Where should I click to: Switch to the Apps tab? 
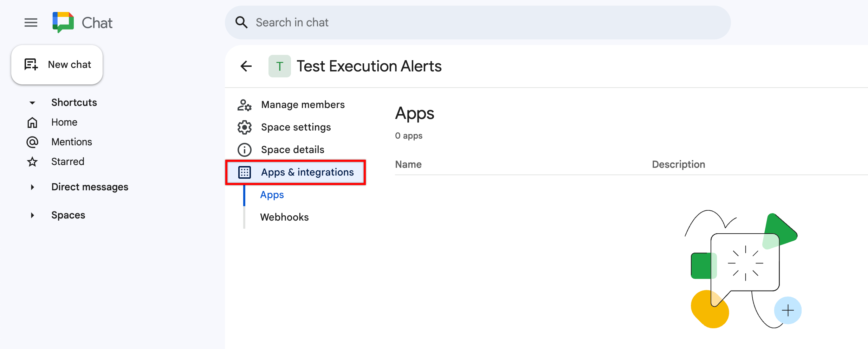point(272,195)
